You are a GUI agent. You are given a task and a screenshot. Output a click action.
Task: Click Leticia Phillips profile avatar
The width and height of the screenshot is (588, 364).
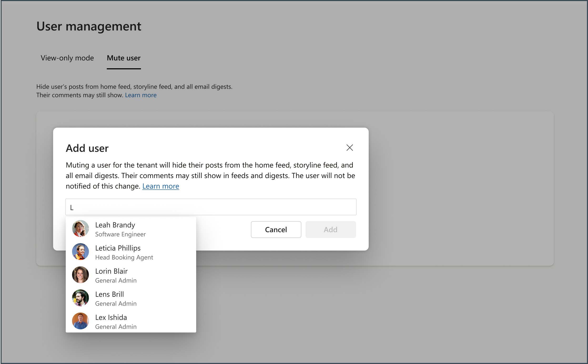(81, 252)
